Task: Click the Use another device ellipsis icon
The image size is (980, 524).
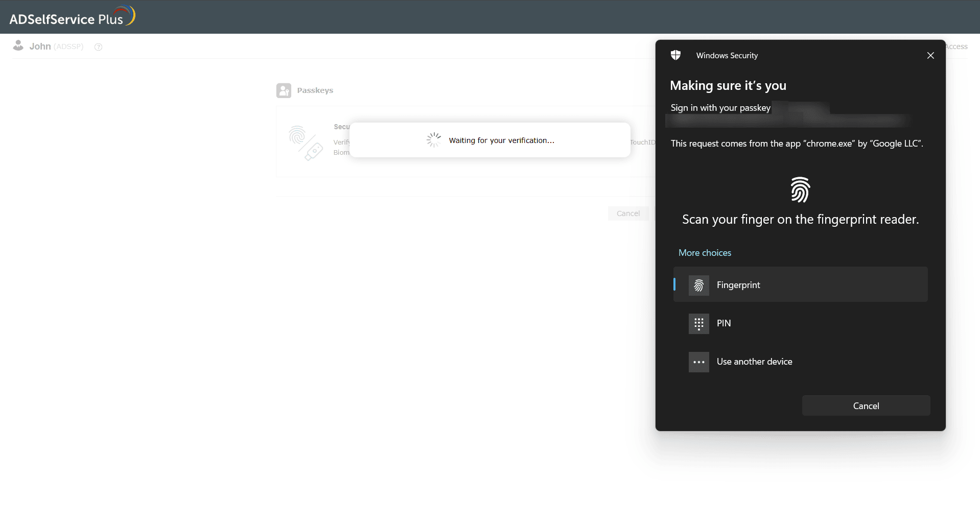Action: point(698,362)
